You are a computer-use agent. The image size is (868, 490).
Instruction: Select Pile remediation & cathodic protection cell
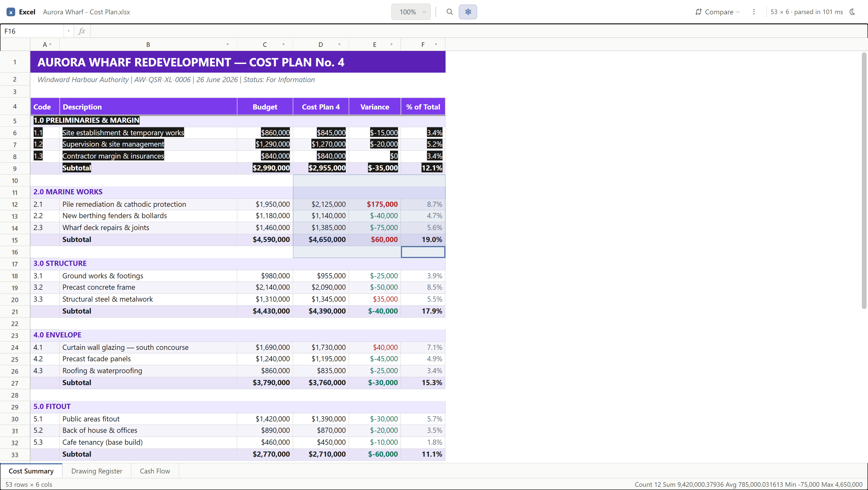click(148, 204)
